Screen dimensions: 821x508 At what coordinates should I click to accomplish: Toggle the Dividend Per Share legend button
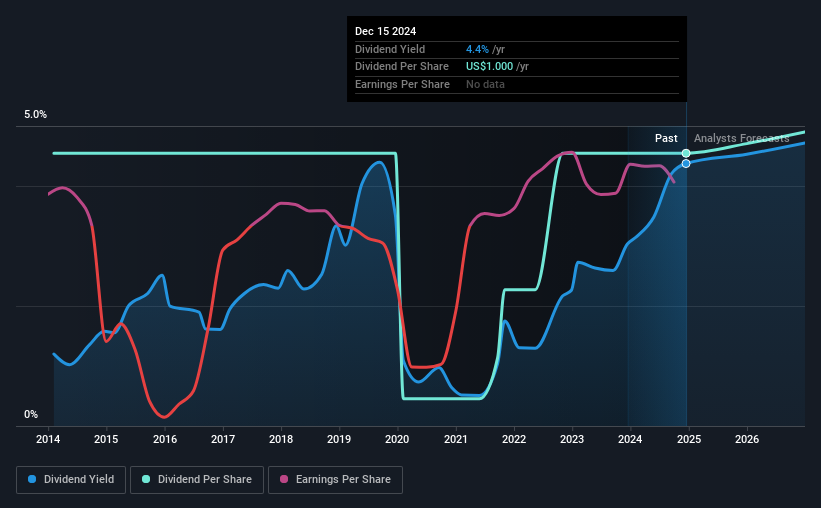[x=197, y=480]
